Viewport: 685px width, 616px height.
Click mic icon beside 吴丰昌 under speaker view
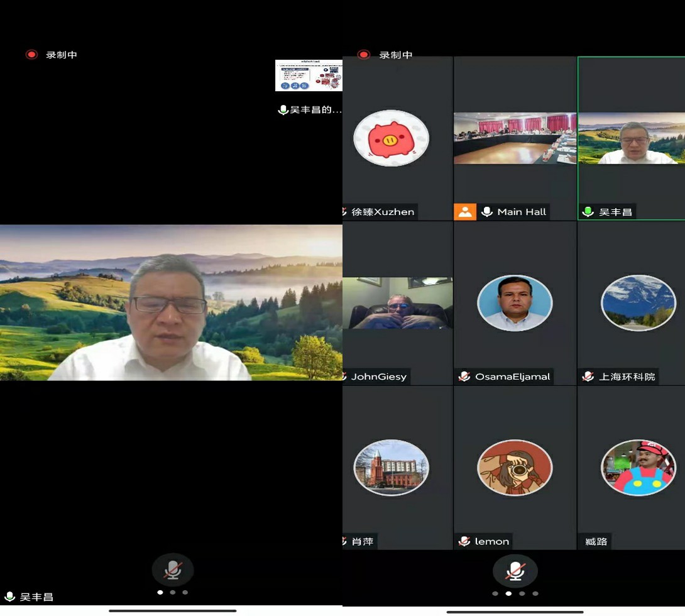(10, 597)
